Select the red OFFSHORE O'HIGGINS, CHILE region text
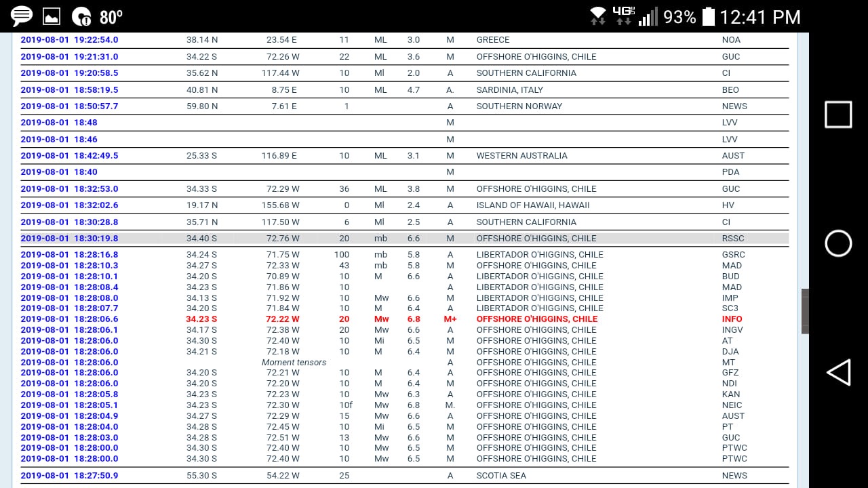868x488 pixels. 537,319
